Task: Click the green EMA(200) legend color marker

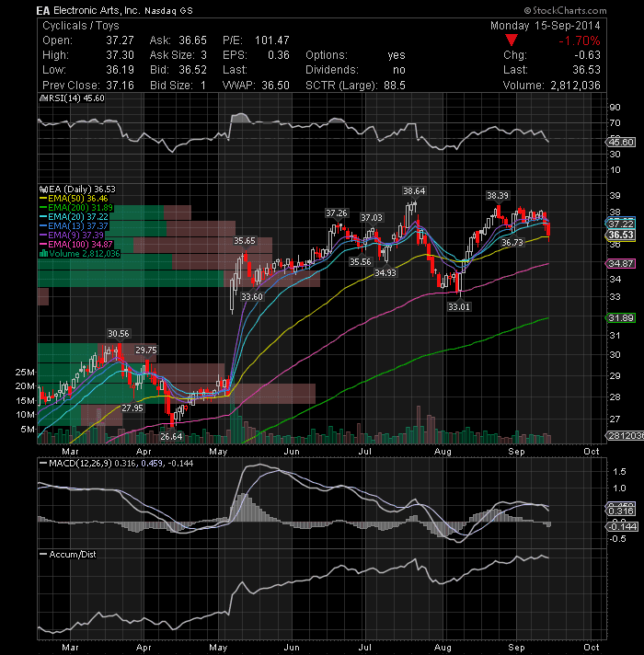Action: coord(43,208)
